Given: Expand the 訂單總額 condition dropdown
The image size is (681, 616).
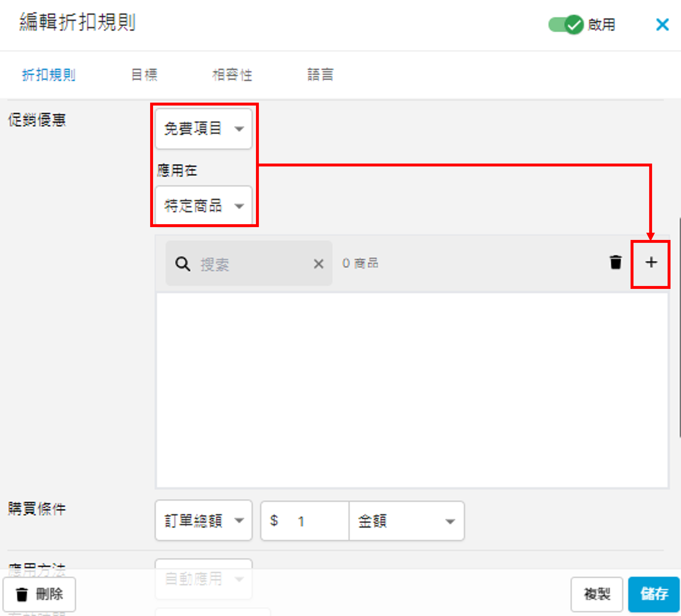Looking at the screenshot, I should pos(204,520).
